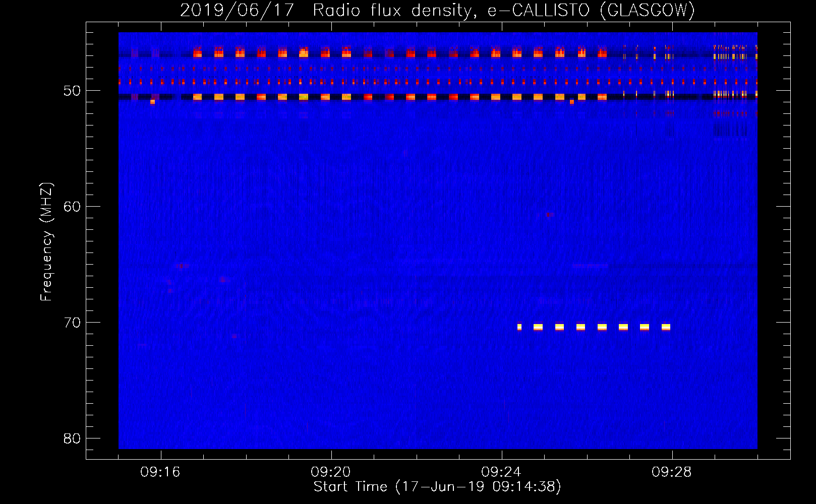Click the 70 frequency tick label
This screenshot has height=504, width=816.
(72, 323)
